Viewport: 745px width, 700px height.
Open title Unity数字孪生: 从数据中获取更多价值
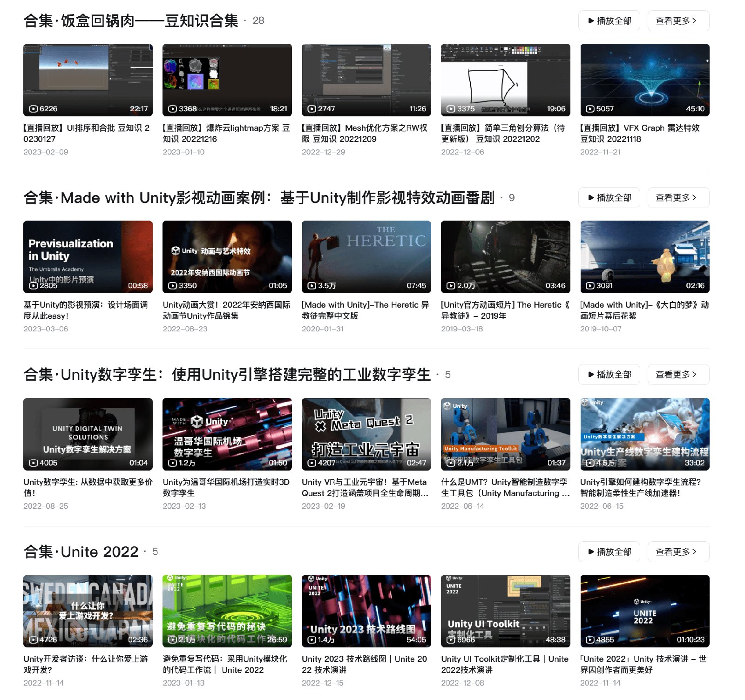(88, 488)
